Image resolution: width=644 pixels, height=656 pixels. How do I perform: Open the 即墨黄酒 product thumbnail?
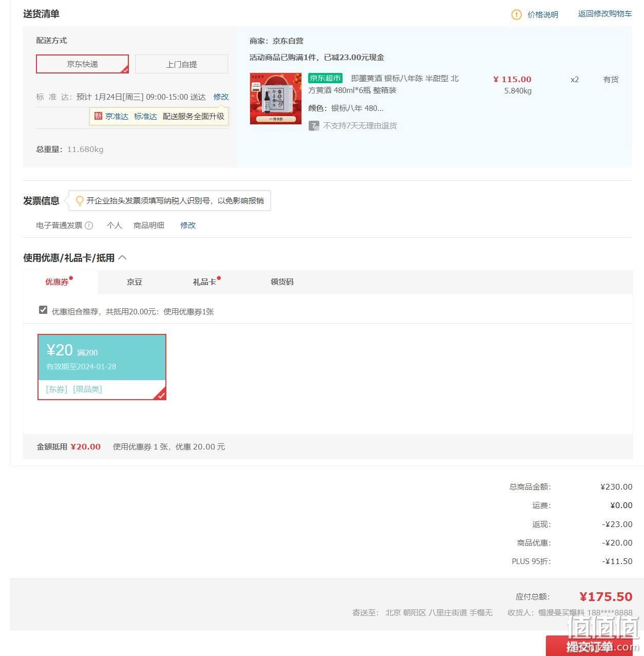point(276,99)
